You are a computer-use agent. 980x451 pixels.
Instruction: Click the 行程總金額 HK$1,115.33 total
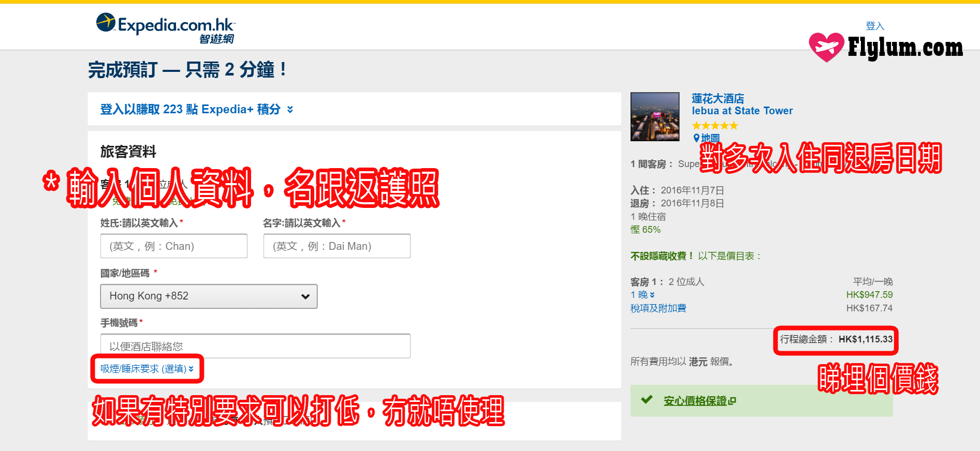[x=836, y=339]
